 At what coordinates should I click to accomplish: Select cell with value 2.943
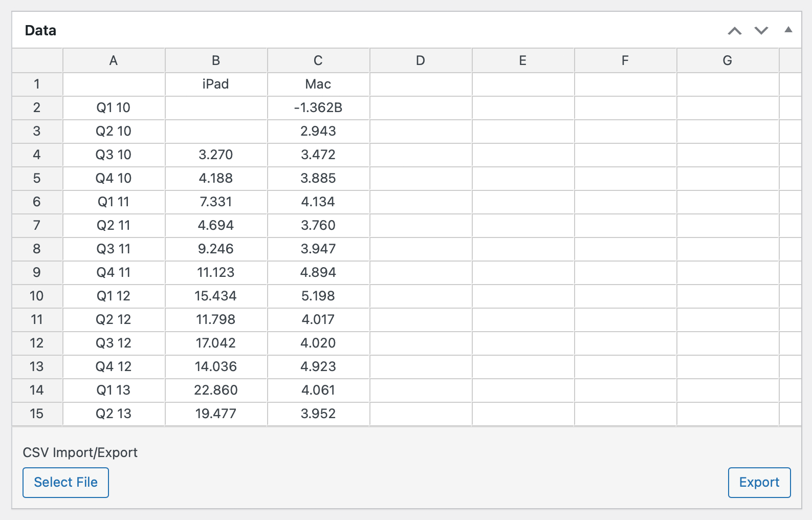[318, 131]
